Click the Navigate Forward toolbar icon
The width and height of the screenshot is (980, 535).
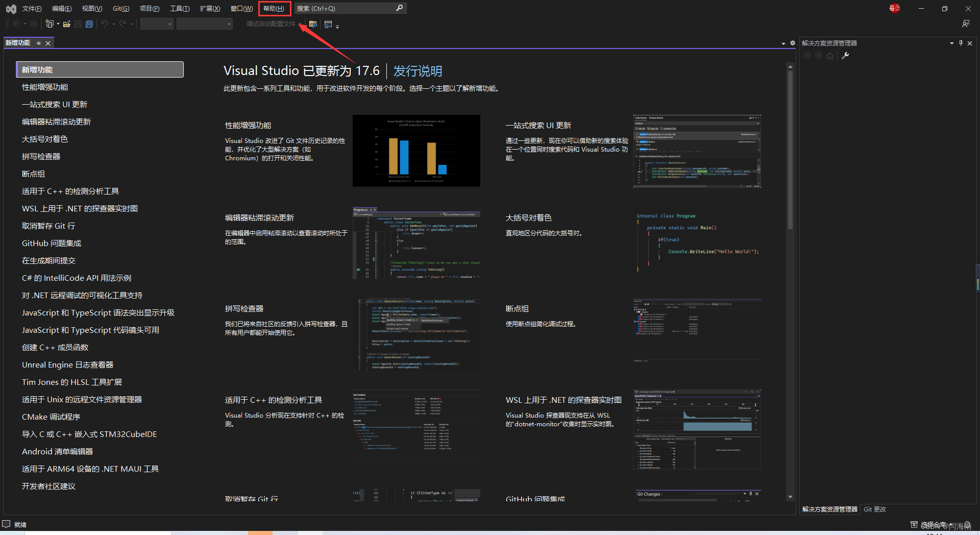(33, 24)
